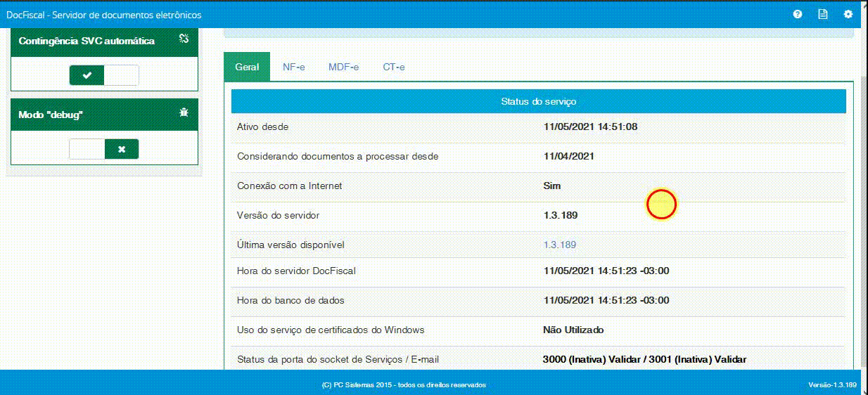Click the DocFiscal title in header

pyautogui.click(x=103, y=15)
